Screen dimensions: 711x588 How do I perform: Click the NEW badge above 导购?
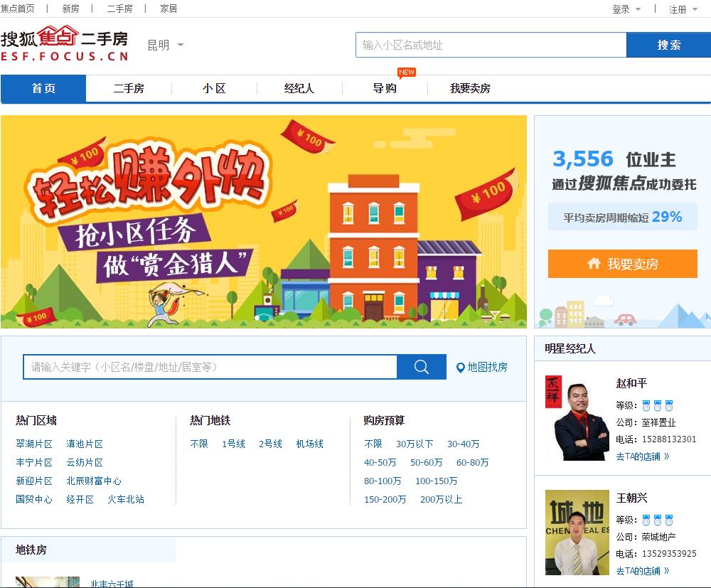tap(406, 72)
